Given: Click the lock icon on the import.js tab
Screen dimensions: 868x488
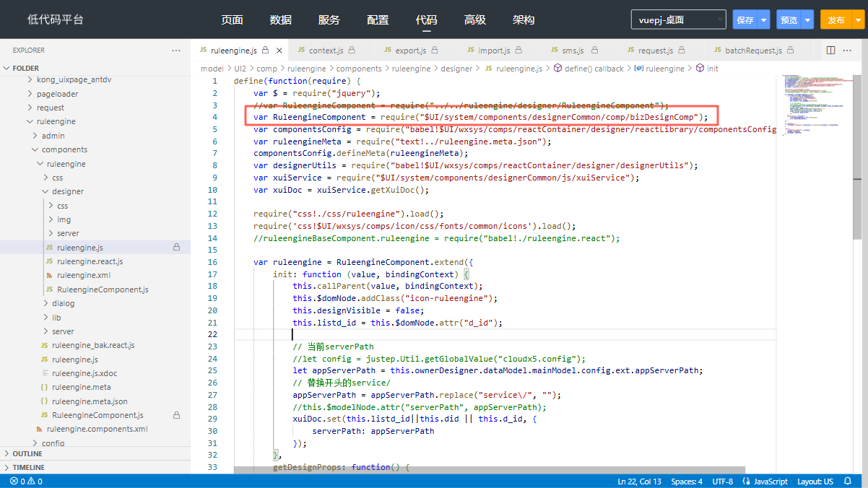Looking at the screenshot, I should point(517,51).
